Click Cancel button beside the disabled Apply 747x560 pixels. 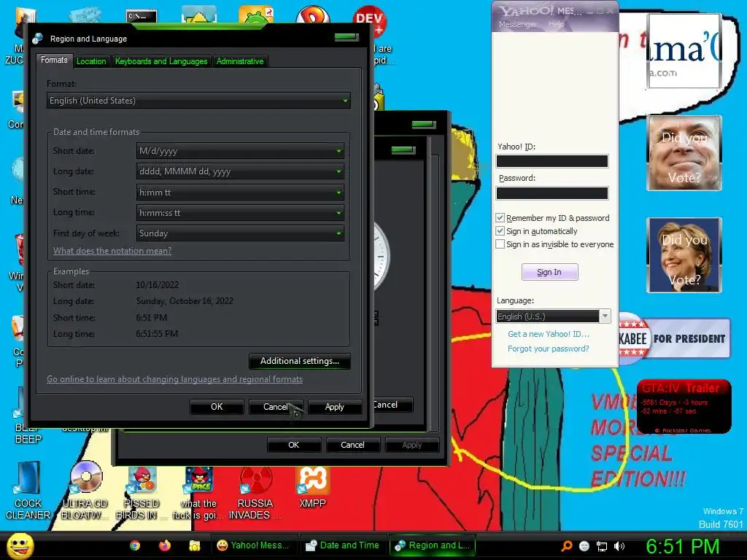tap(352, 445)
